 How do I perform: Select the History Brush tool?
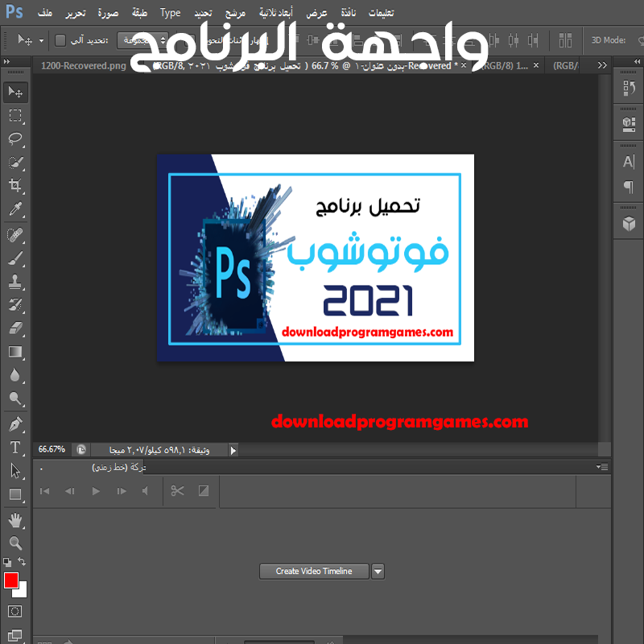tap(15, 305)
